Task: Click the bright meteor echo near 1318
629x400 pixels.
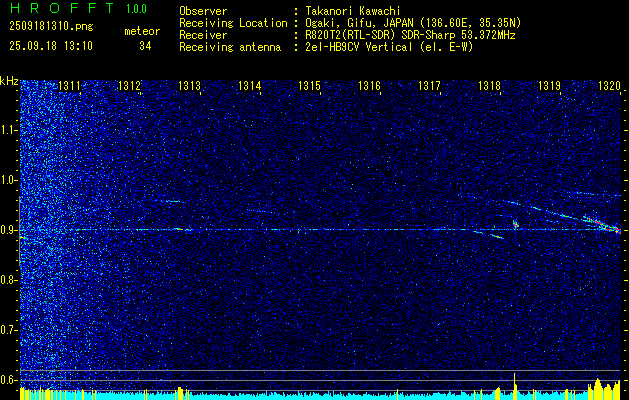Action: pos(515,224)
